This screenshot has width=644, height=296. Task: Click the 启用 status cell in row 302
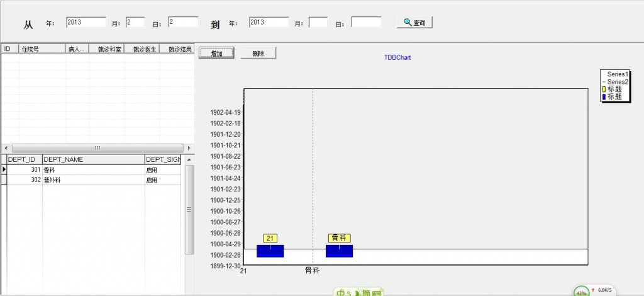163,179
